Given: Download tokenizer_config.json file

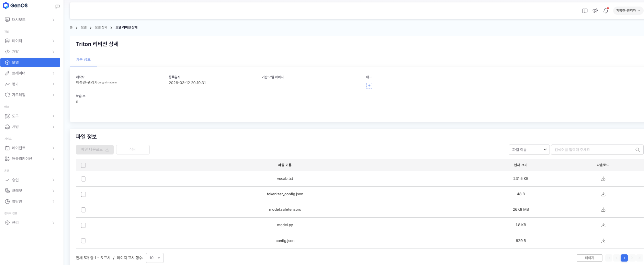Looking at the screenshot, I should click(603, 194).
